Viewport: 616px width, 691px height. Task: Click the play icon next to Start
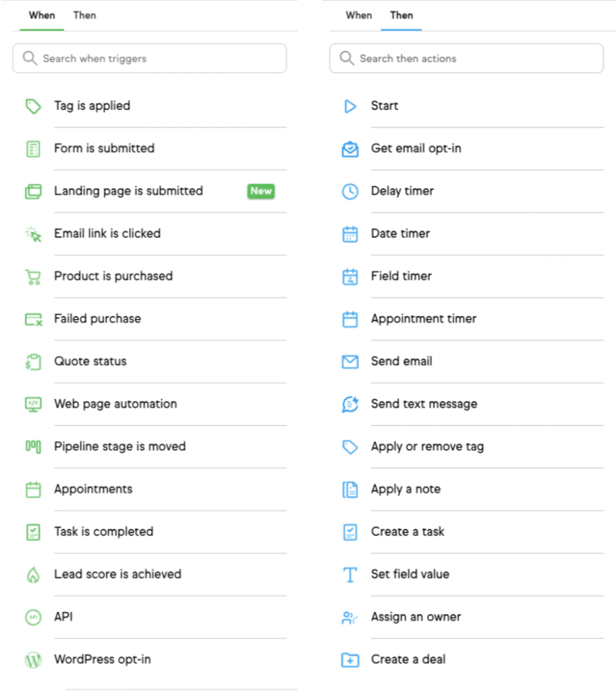coord(350,106)
